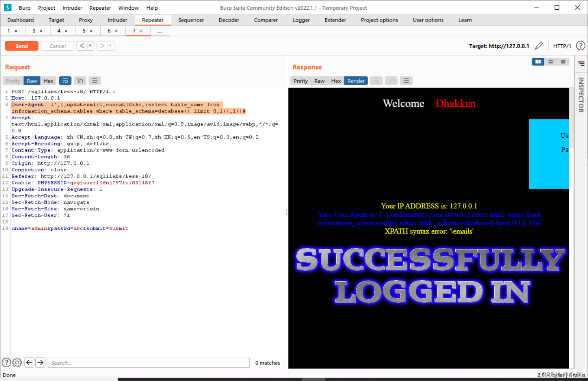Open the Learn tab
588x381 pixels.
pyautogui.click(x=465, y=20)
